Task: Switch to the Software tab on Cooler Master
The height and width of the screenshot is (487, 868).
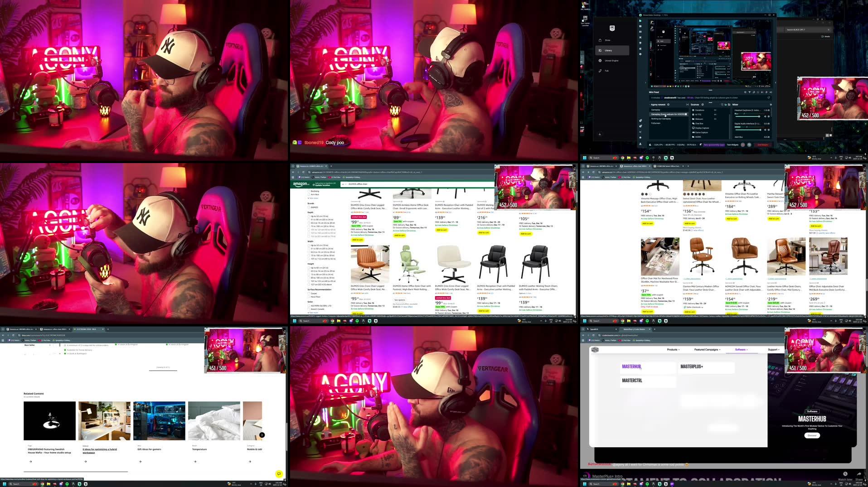Action: [741, 349]
